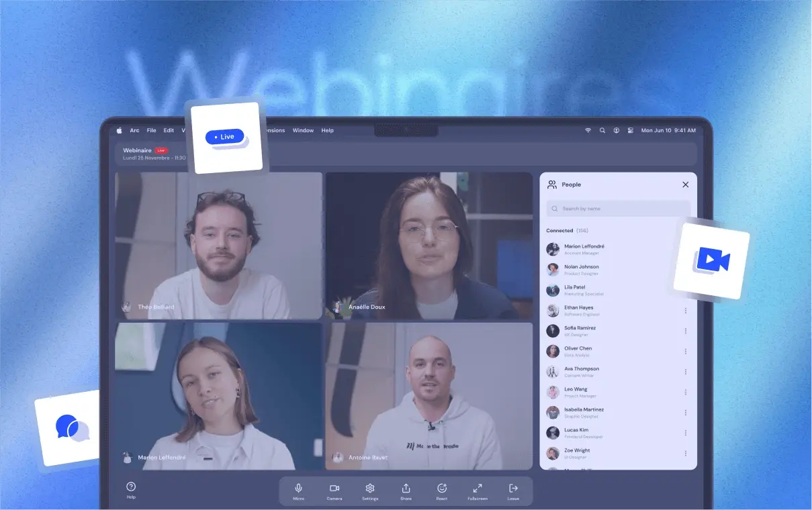Click Zoe Wright's avatar
Image resolution: width=812 pixels, height=510 pixels.
(553, 453)
